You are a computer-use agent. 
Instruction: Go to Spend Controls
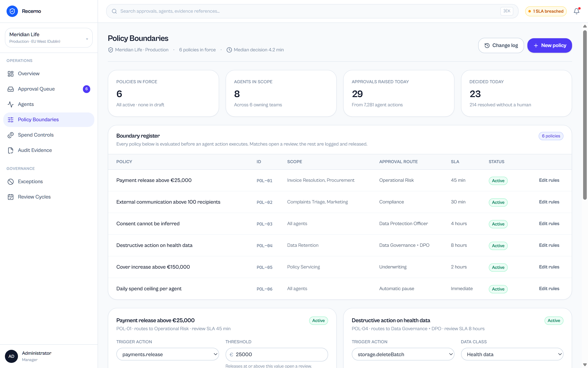[49, 135]
